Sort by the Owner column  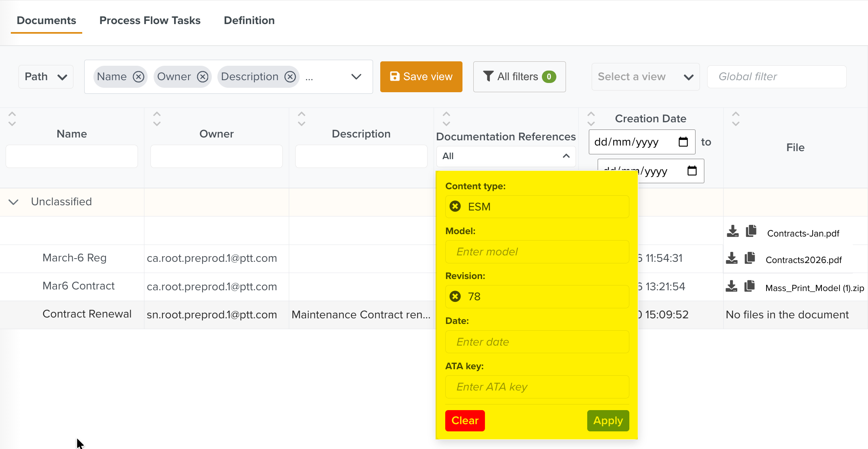[157, 119]
